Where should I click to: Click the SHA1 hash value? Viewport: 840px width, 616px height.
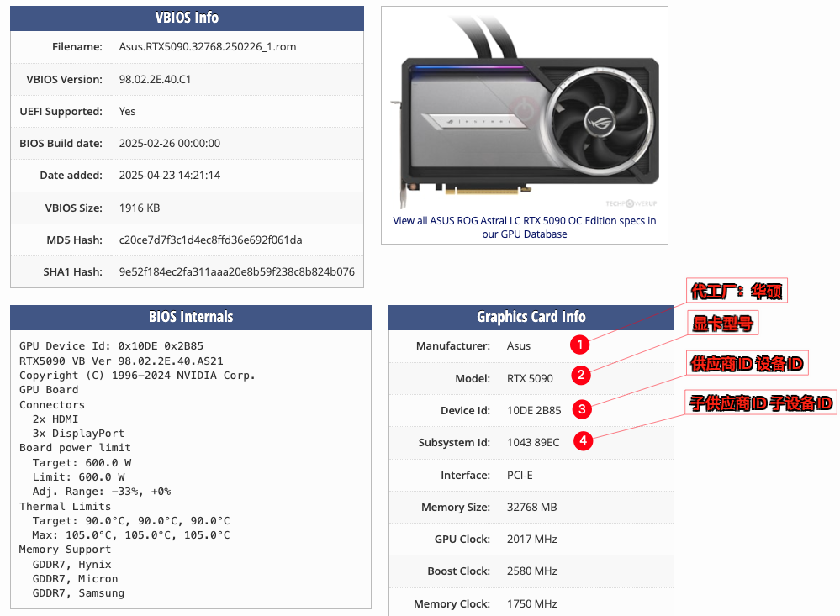[x=236, y=271]
